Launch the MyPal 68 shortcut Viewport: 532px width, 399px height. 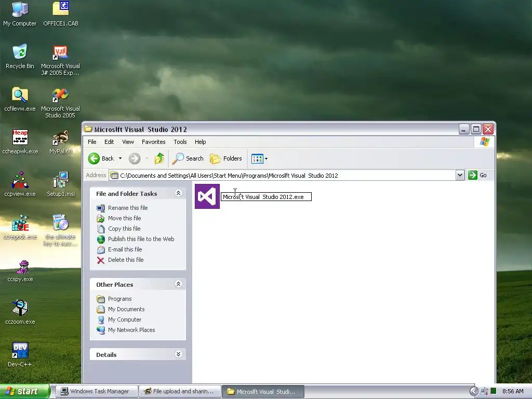pyautogui.click(x=60, y=142)
